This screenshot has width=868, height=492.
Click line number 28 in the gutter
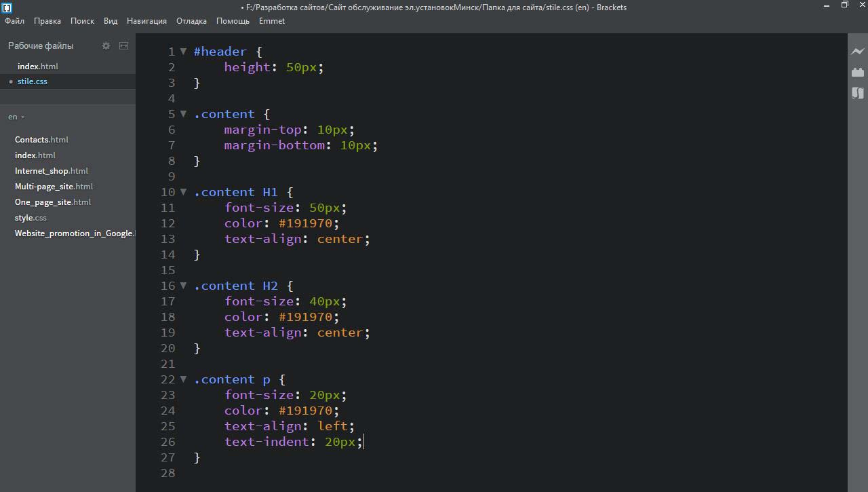pyautogui.click(x=167, y=473)
